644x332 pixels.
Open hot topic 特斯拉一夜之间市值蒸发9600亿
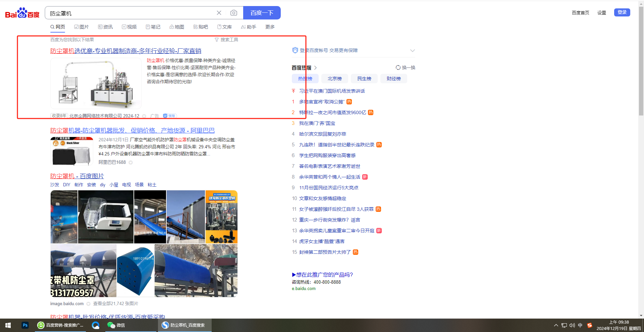click(333, 112)
